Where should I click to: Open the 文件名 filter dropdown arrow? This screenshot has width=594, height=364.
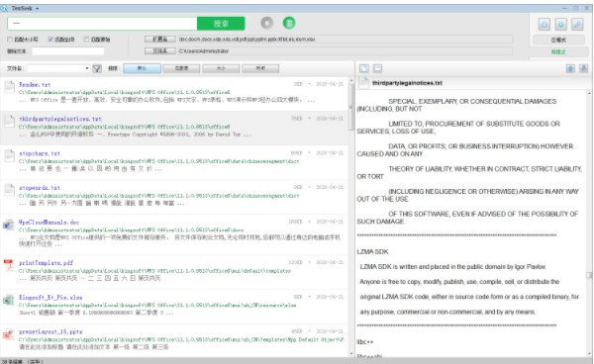(87, 68)
